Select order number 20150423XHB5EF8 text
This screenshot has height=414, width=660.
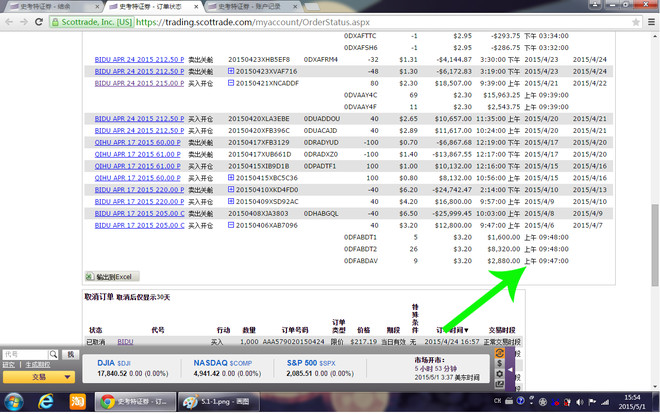coord(258,59)
